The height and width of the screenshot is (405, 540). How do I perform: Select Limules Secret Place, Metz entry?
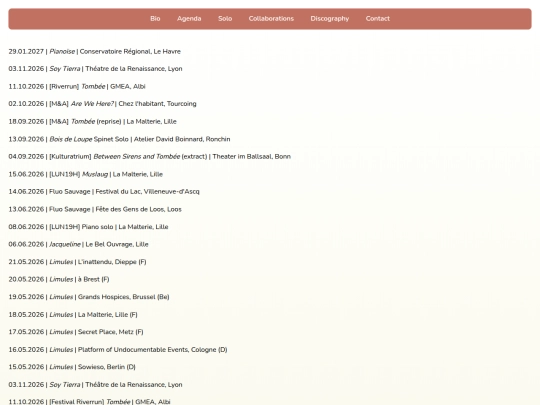click(x=76, y=332)
